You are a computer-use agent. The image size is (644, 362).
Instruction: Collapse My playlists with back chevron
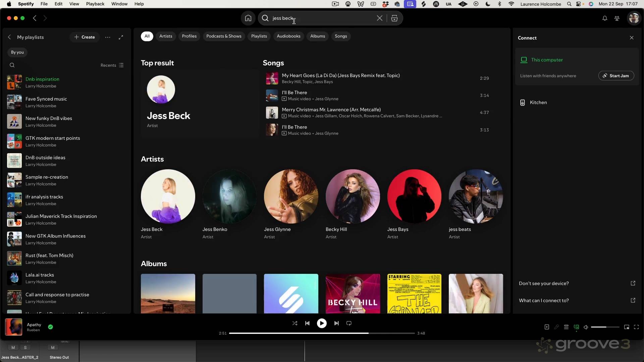coord(9,37)
